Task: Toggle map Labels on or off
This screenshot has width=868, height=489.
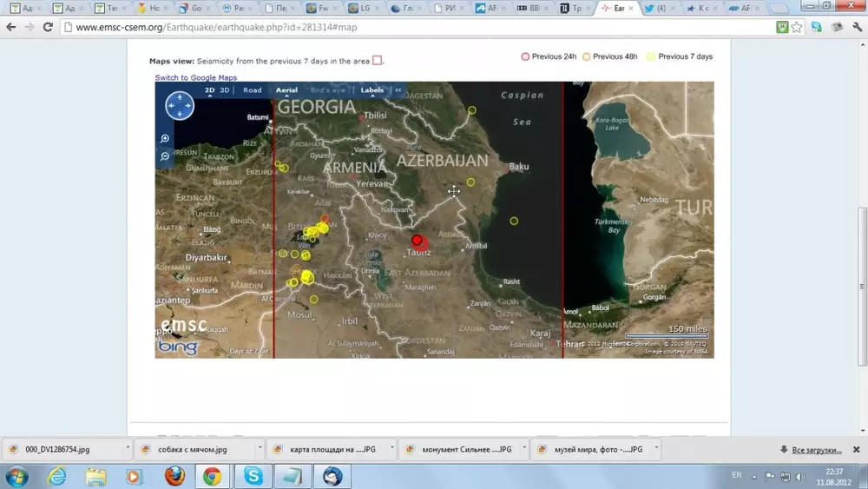Action: coord(372,90)
